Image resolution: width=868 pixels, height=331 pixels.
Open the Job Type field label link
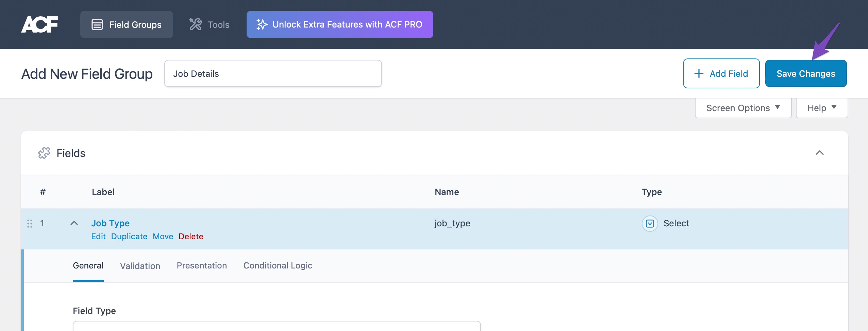[x=111, y=223]
